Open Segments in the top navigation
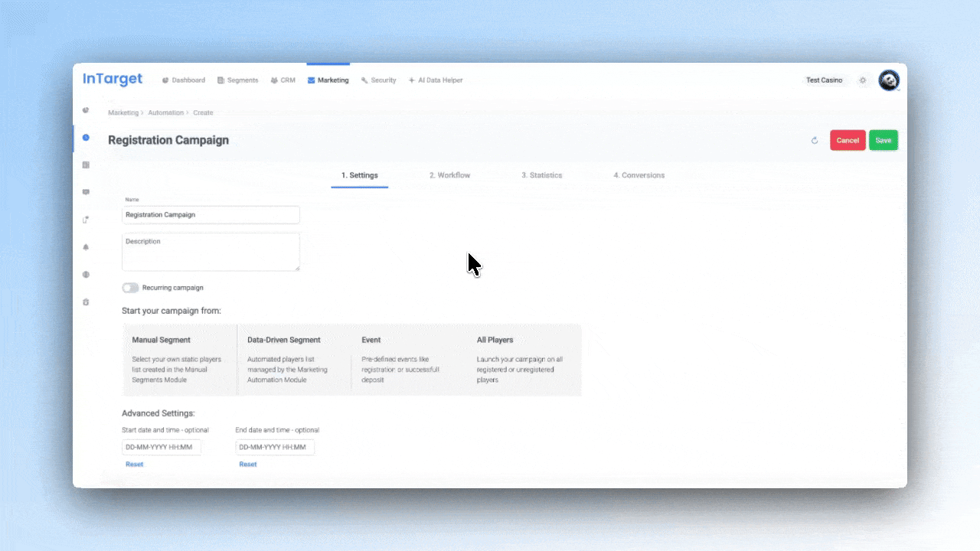 (x=238, y=80)
